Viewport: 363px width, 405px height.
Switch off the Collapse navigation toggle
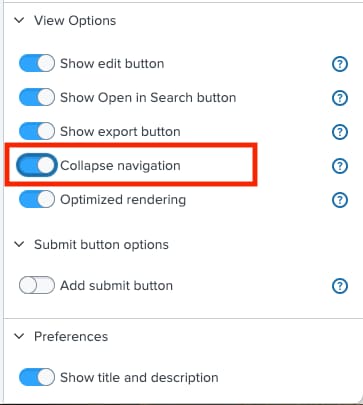point(37,165)
